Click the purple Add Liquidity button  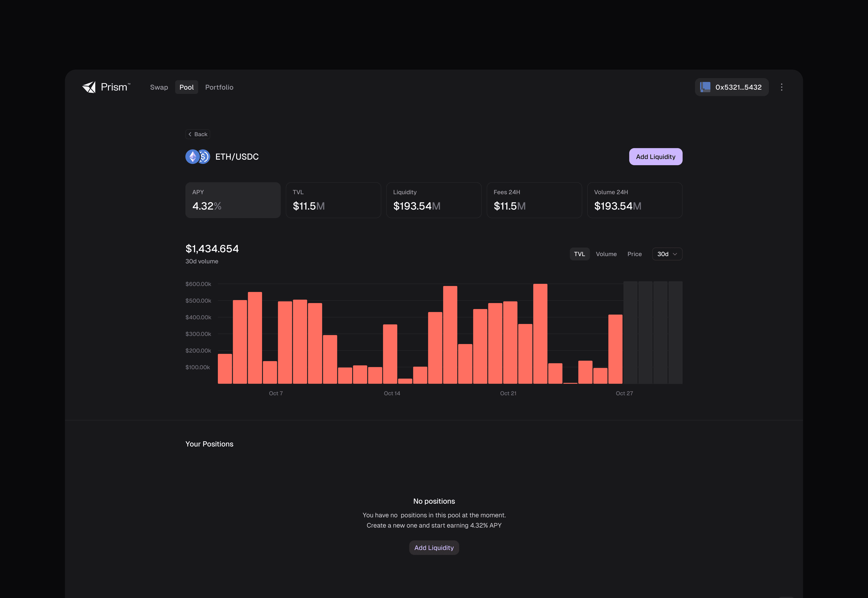(655, 157)
